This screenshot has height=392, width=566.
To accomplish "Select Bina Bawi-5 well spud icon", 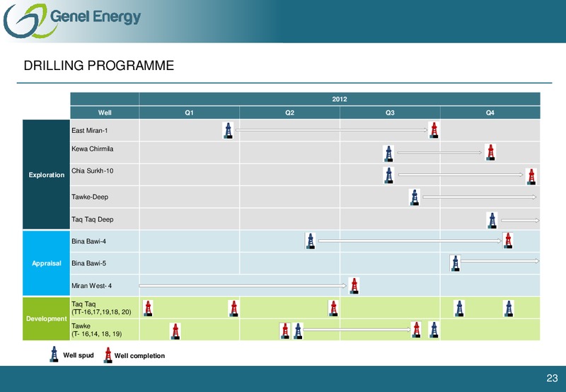I will (x=455, y=263).
